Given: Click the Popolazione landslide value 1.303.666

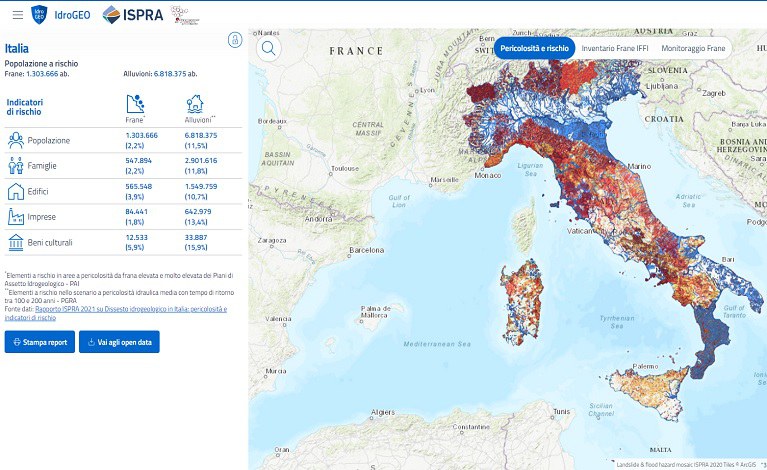Looking at the screenshot, I should click(141, 135).
